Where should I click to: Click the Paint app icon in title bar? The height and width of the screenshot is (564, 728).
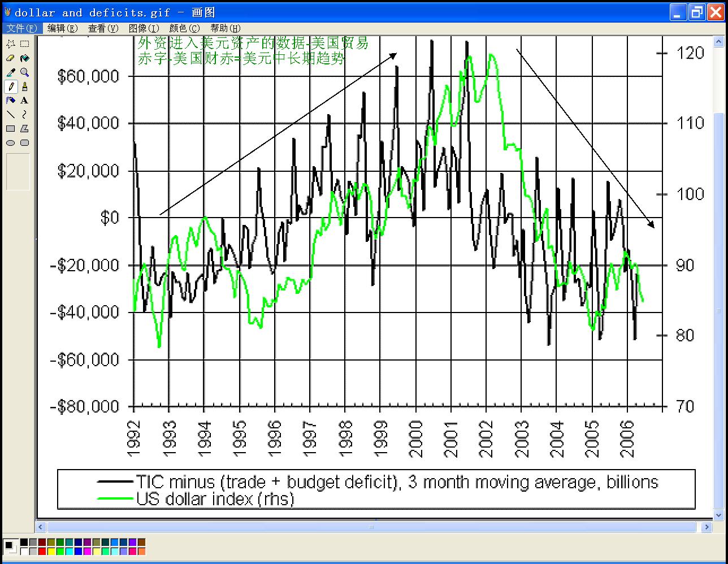(x=7, y=12)
